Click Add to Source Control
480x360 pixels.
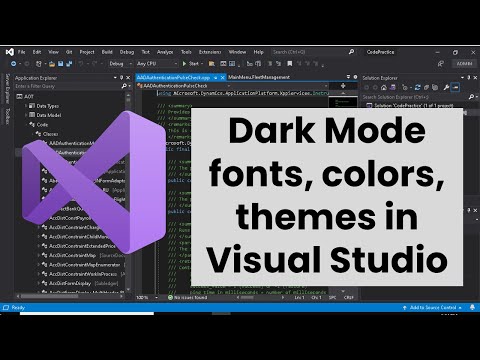pyautogui.click(x=432, y=308)
